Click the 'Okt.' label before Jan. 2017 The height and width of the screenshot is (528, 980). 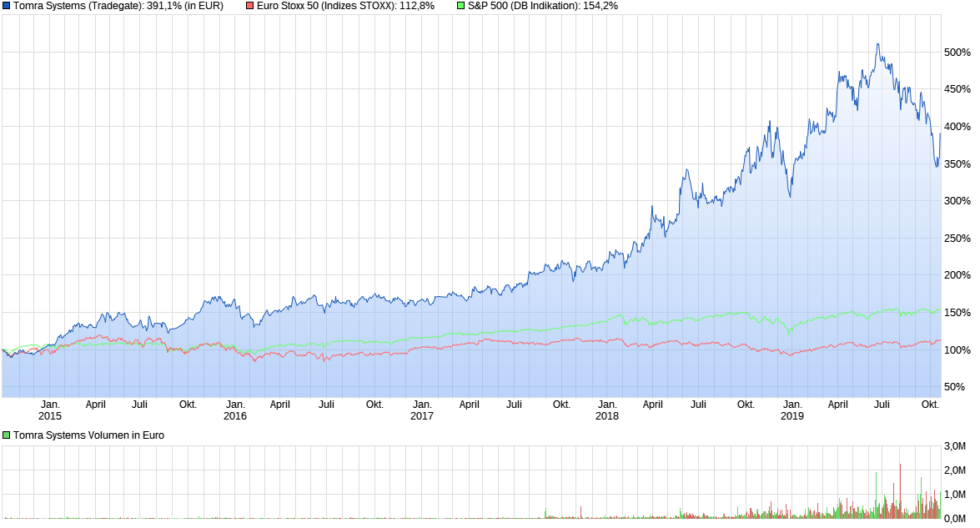pos(375,405)
